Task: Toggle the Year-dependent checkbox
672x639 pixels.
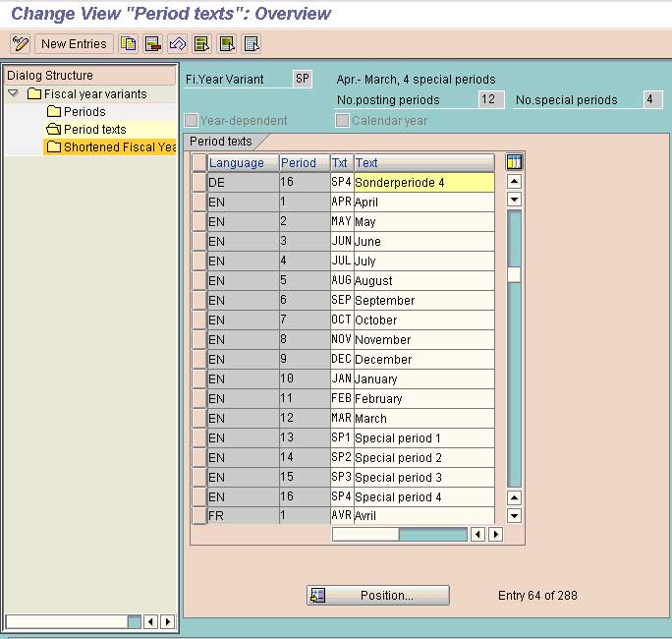Action: (x=192, y=121)
